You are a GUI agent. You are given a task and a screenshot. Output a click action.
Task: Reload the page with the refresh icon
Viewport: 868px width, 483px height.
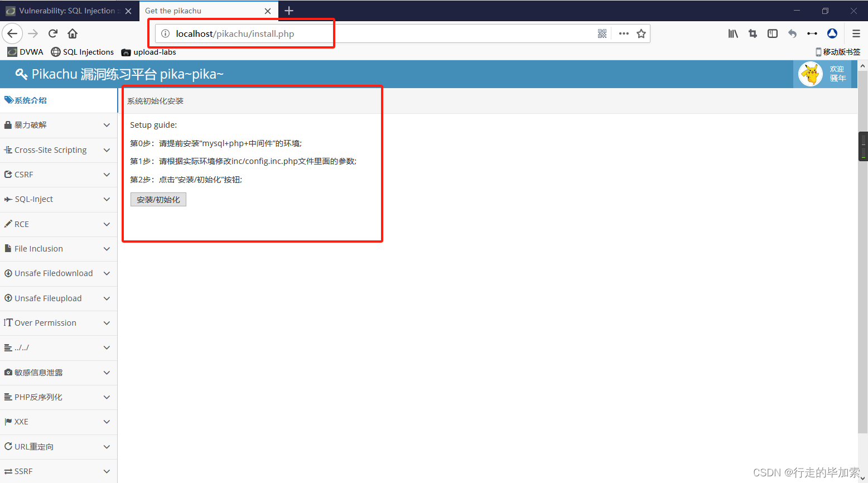click(53, 33)
